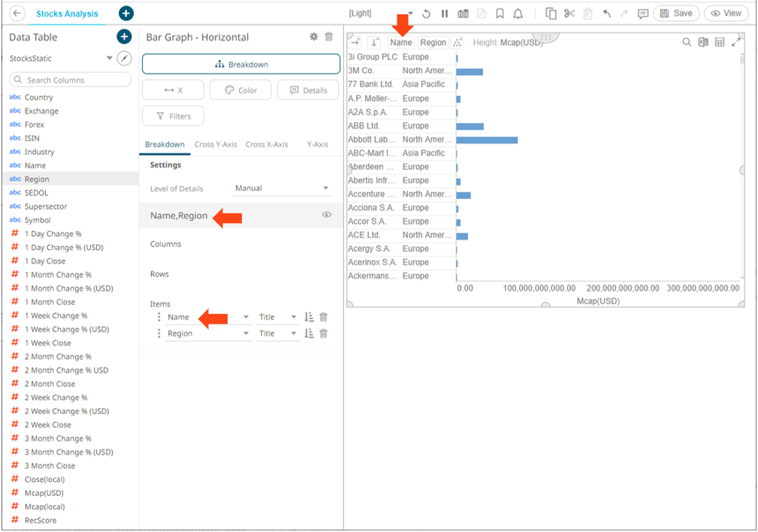Image resolution: width=758 pixels, height=532 pixels.
Task: Toggle visibility of the Name,Region breakdown
Action: point(326,215)
